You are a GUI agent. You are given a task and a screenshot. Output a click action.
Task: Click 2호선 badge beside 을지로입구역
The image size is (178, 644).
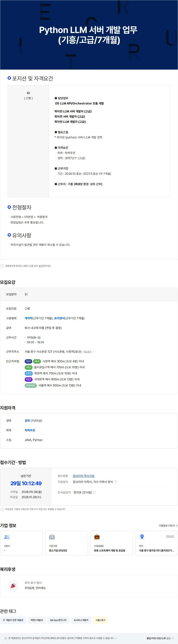29,367
